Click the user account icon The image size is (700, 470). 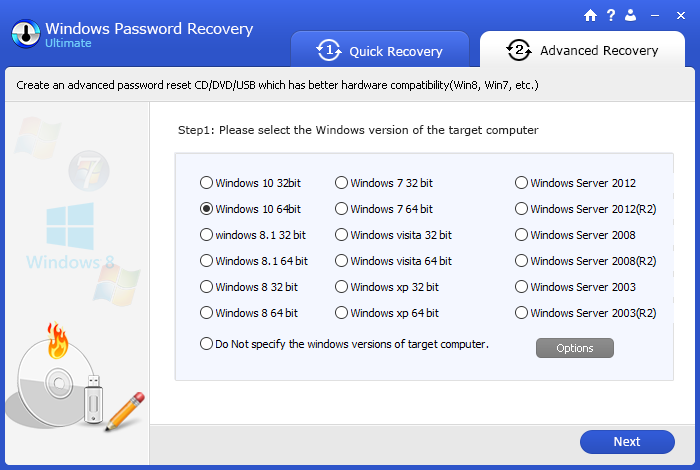point(630,15)
